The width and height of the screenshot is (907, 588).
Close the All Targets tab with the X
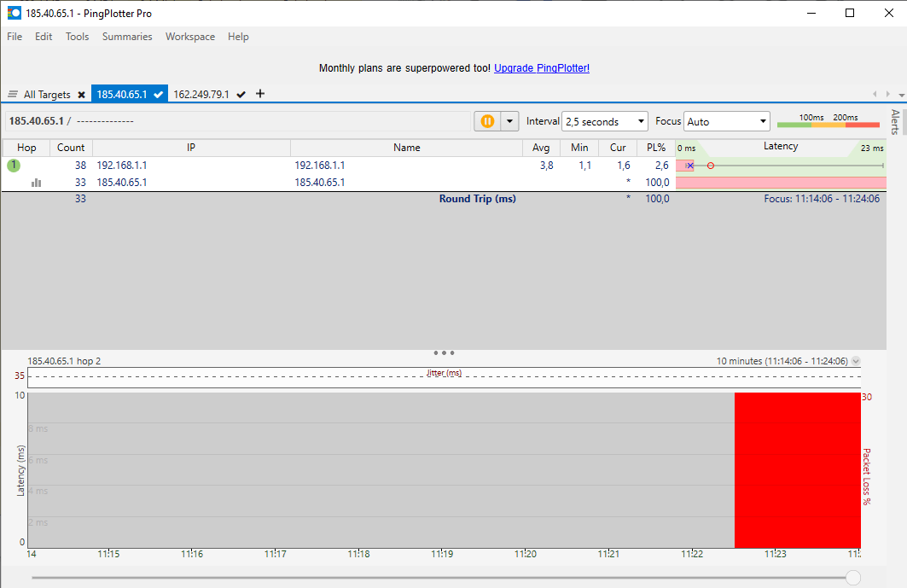click(x=82, y=95)
